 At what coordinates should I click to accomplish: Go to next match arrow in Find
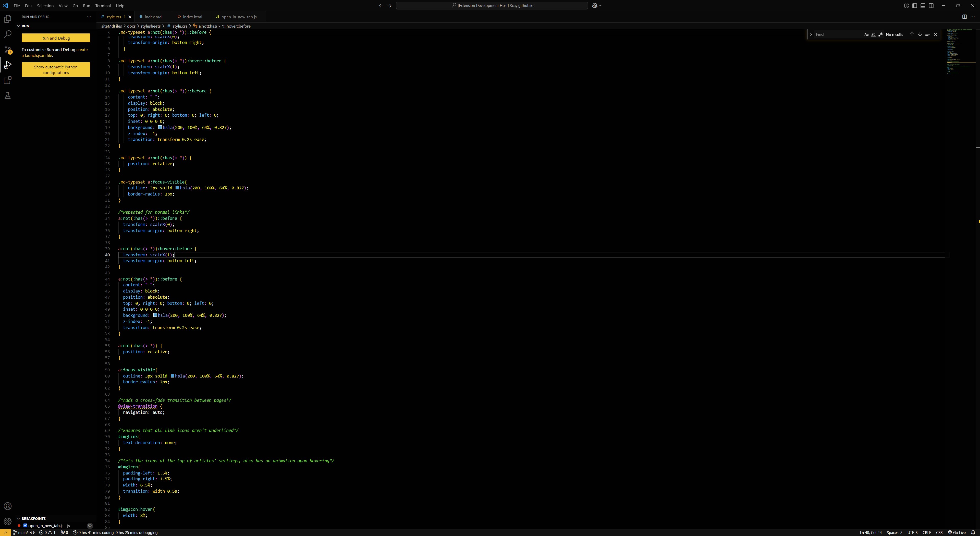[x=920, y=34]
